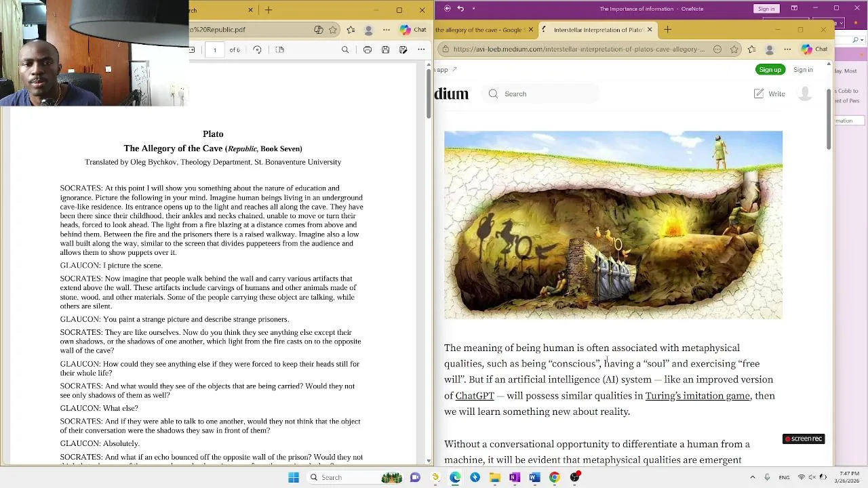Viewport: 868px width, 488px height.
Task: Open Microsoft Edge from the taskbar
Action: point(455,477)
